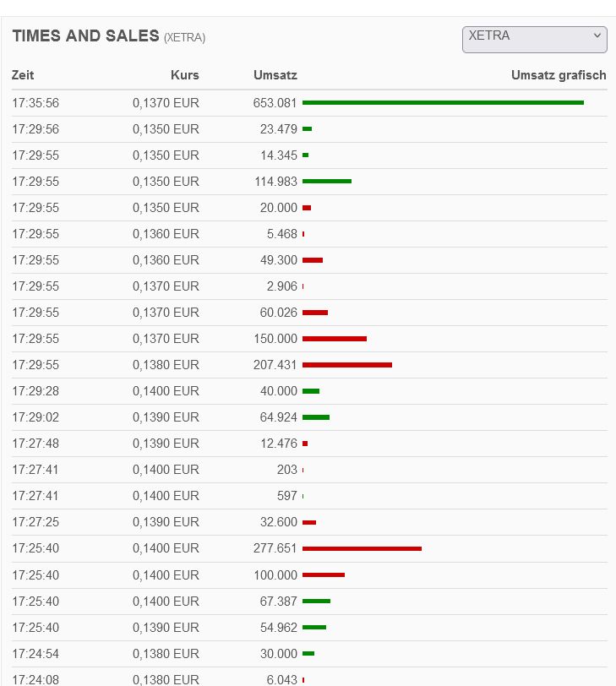The height and width of the screenshot is (686, 616).
Task: Click the Zeit column header
Action: click(x=23, y=75)
